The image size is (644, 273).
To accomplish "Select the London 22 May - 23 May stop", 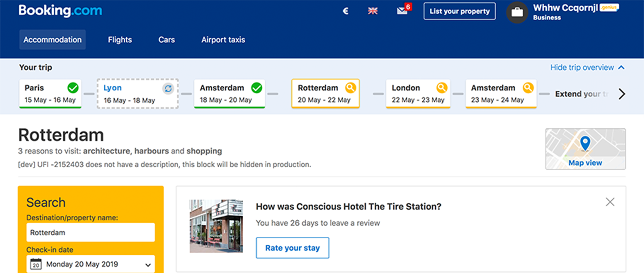I will coord(418,94).
